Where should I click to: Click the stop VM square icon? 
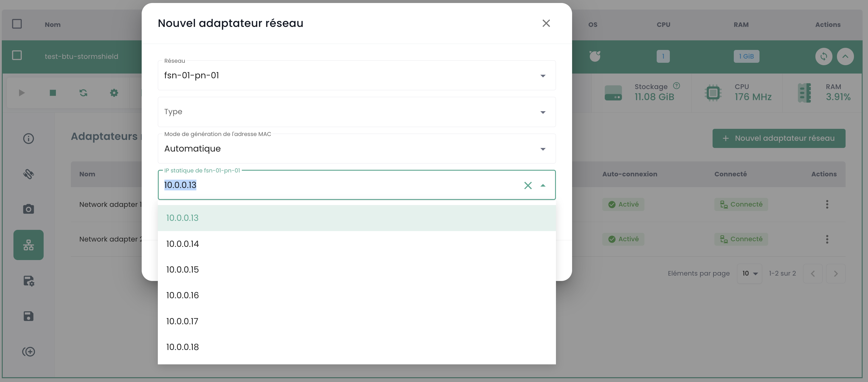53,93
